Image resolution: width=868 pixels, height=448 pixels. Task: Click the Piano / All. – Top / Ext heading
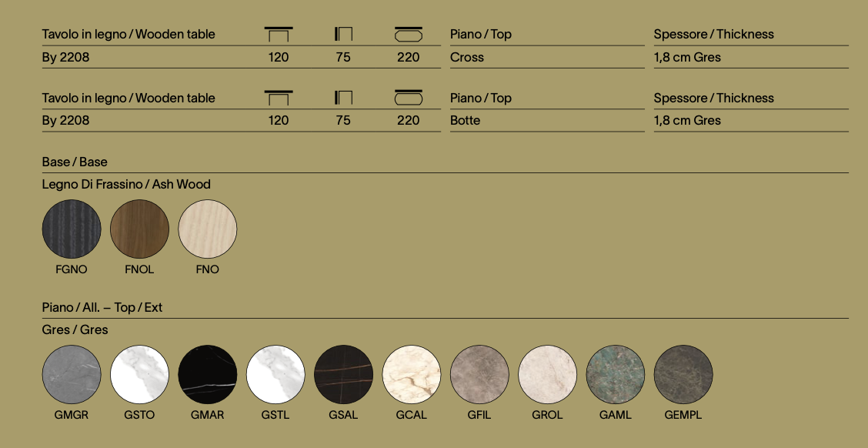(102, 307)
